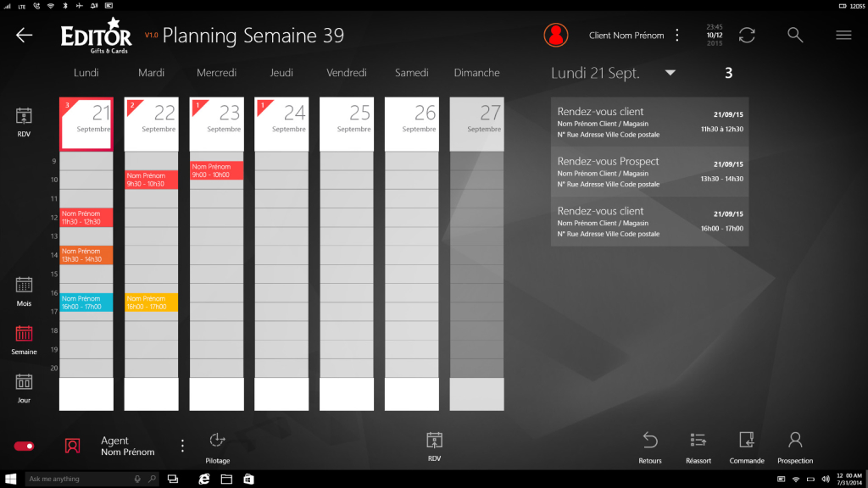Open Réassort restocking icon
Image resolution: width=868 pixels, height=488 pixels.
tap(698, 440)
